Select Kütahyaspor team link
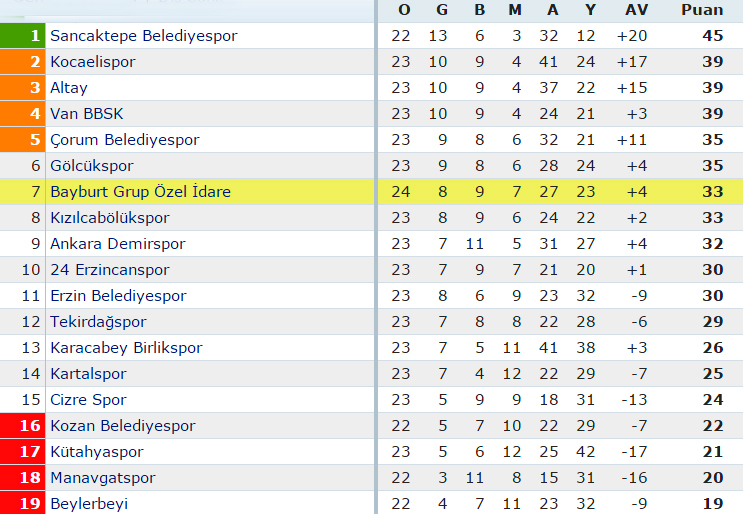The height and width of the screenshot is (514, 743). click(97, 452)
